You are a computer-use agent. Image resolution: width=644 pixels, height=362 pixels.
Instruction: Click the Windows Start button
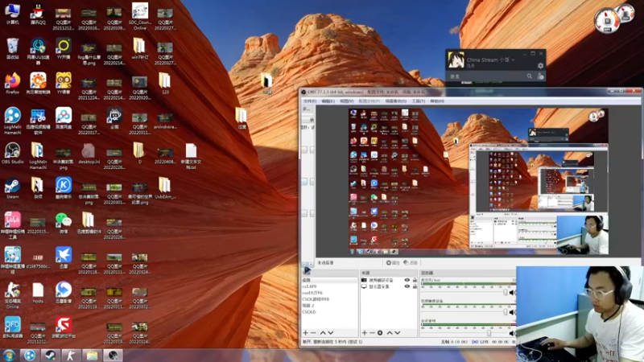tap(9, 355)
